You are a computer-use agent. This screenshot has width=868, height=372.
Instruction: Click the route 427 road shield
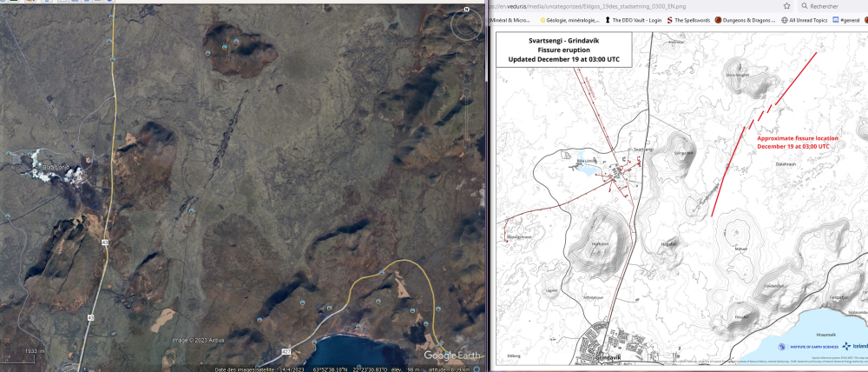(x=285, y=351)
